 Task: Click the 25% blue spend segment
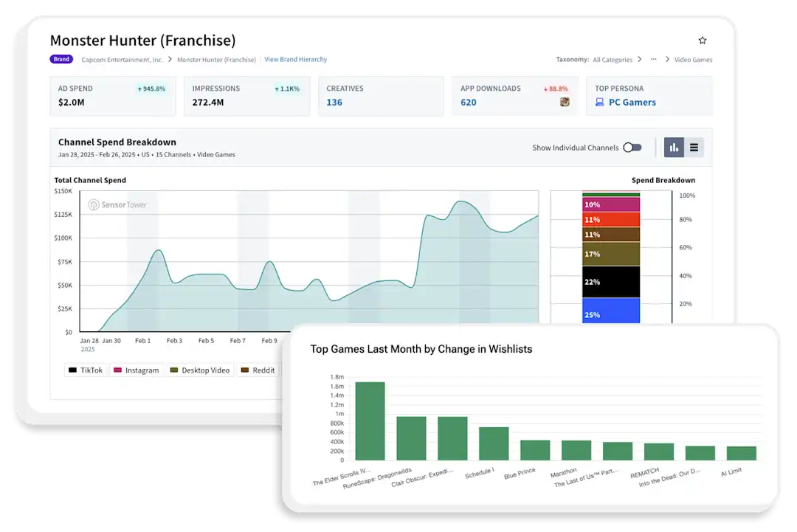tap(611, 311)
